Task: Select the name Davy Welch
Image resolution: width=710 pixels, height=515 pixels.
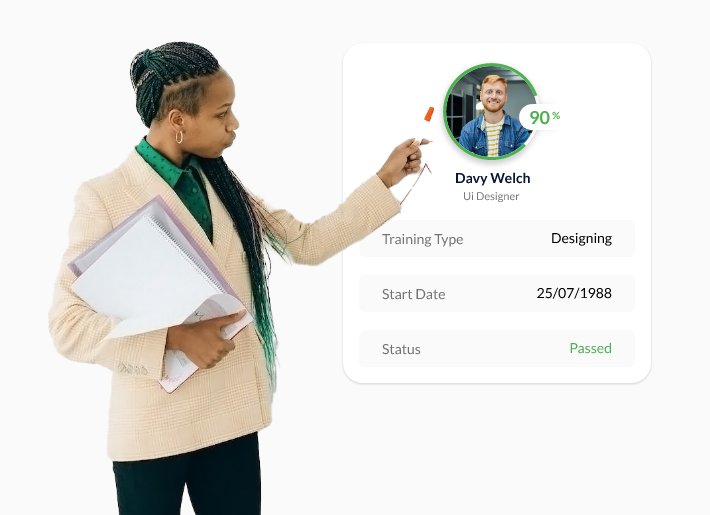Action: click(492, 178)
